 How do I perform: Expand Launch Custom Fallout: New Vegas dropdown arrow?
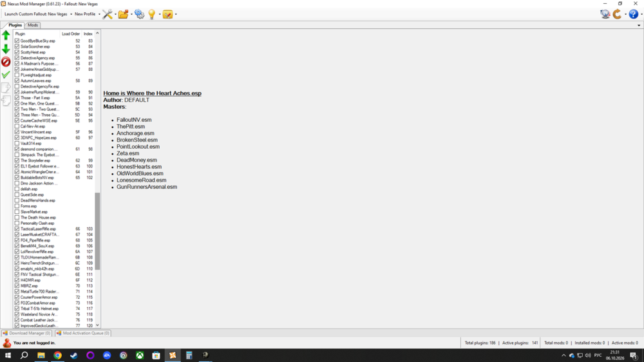pos(71,14)
